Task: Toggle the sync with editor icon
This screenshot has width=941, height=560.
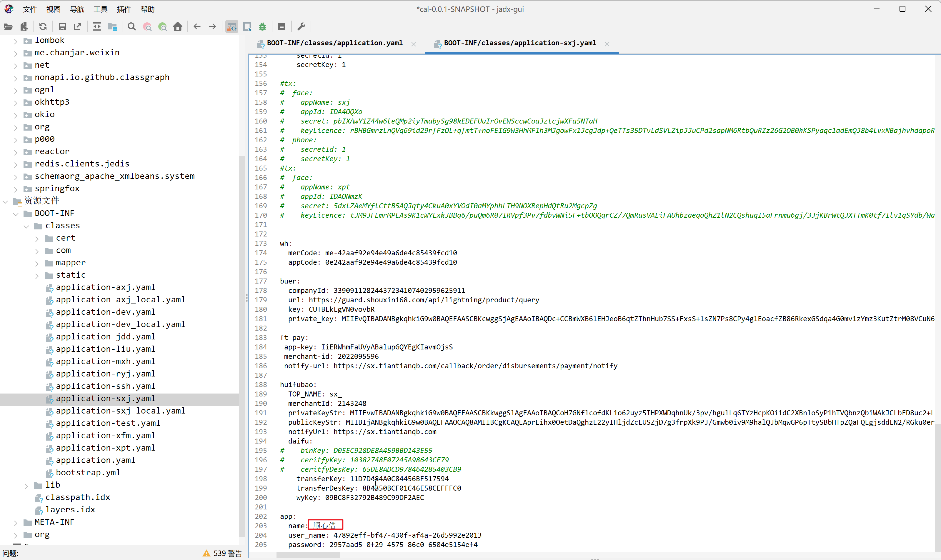Action: click(97, 26)
